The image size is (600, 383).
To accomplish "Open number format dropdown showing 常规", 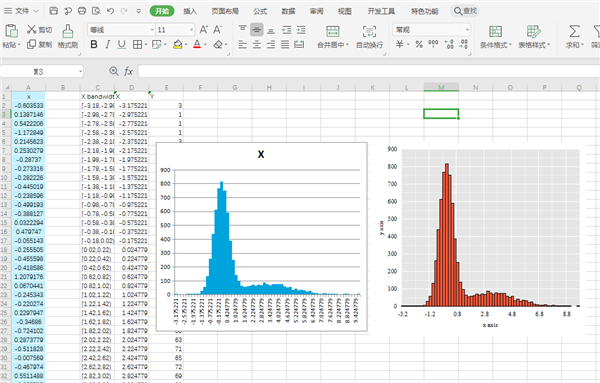I will click(x=467, y=29).
